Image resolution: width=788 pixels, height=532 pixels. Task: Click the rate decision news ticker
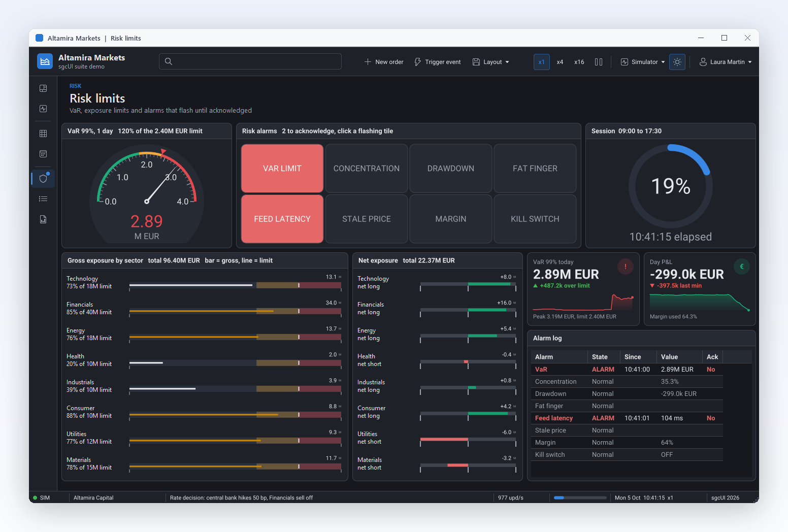[x=241, y=498]
